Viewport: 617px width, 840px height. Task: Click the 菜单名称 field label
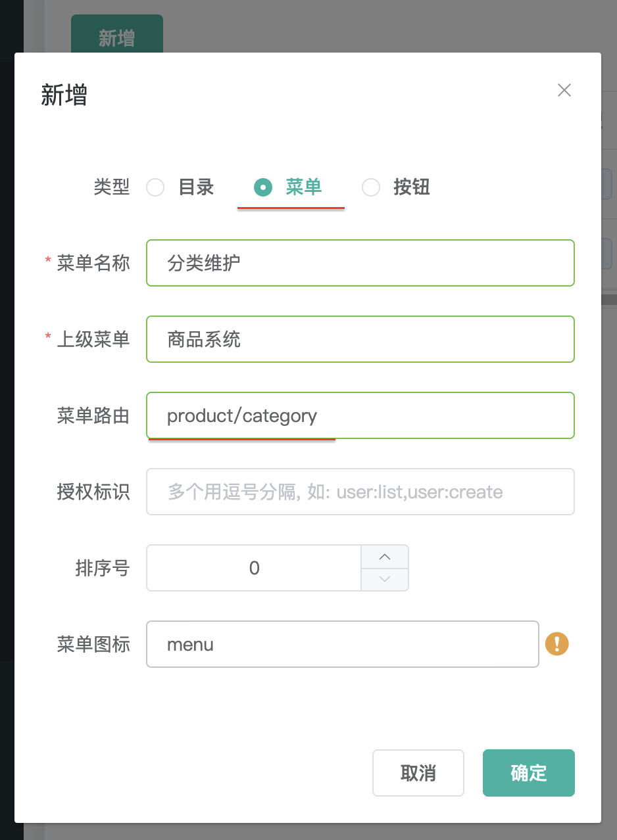click(93, 263)
